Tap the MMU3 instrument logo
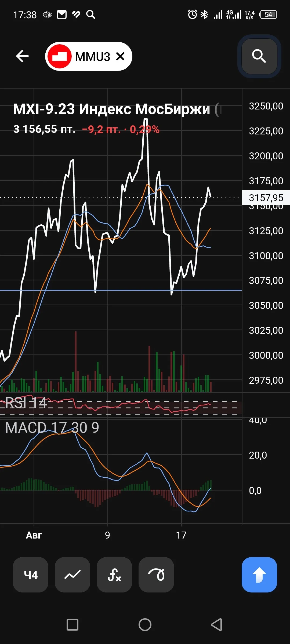 click(x=59, y=56)
